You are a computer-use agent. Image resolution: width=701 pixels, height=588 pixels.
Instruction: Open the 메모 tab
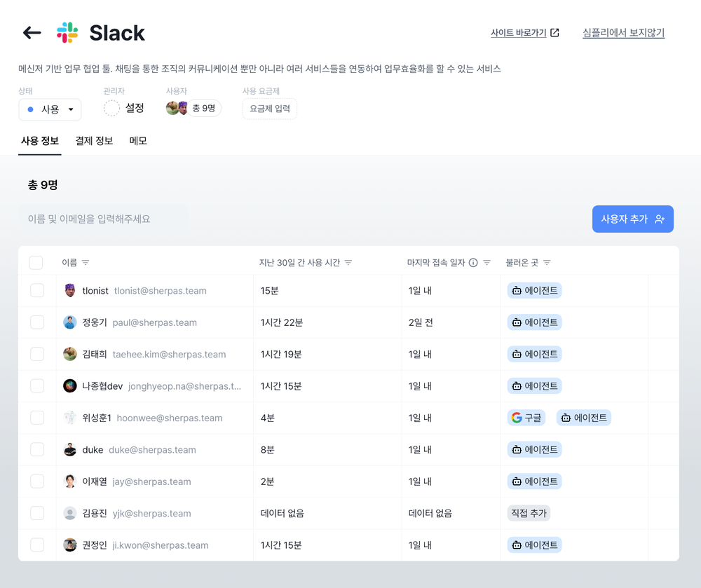point(138,141)
